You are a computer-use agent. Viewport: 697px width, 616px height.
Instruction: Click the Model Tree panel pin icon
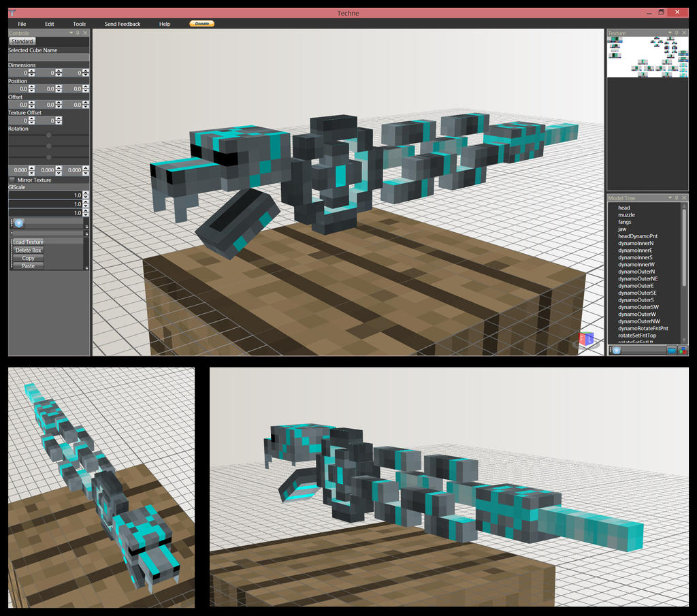point(677,198)
